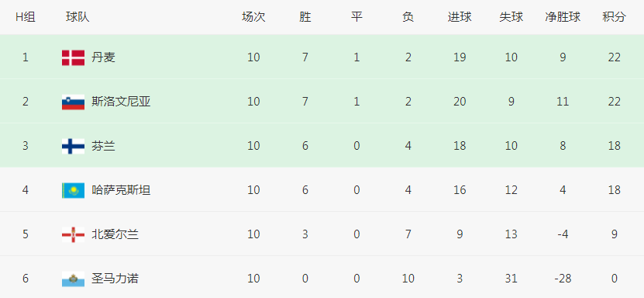Open the 北爱尔兰 team page
This screenshot has width=644, height=298.
point(115,234)
